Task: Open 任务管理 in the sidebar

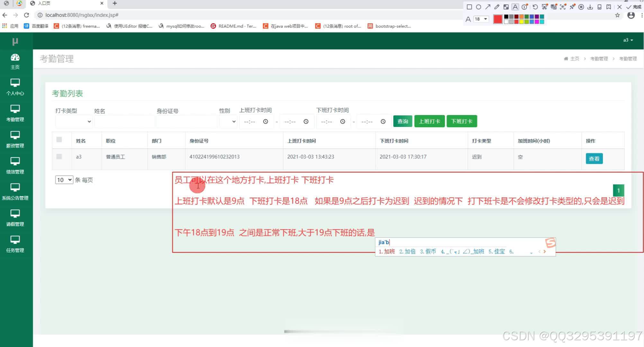Action: click(15, 245)
